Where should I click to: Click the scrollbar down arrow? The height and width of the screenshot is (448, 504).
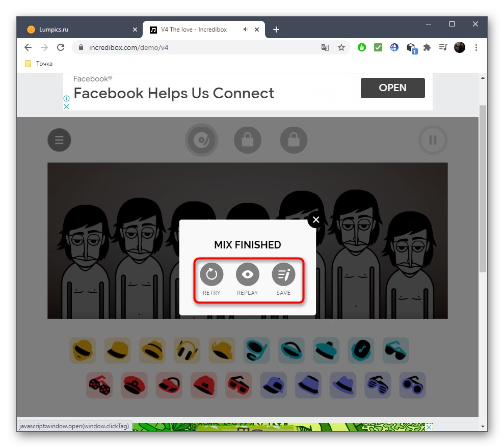[483, 427]
